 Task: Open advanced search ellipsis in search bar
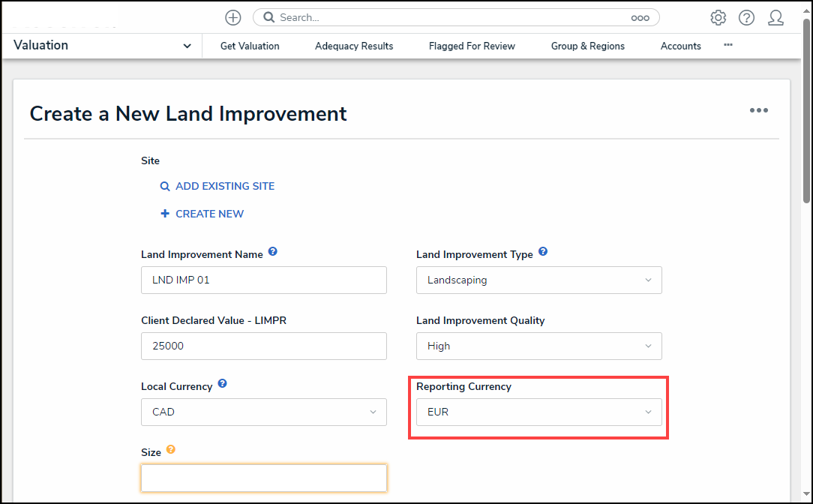click(640, 18)
